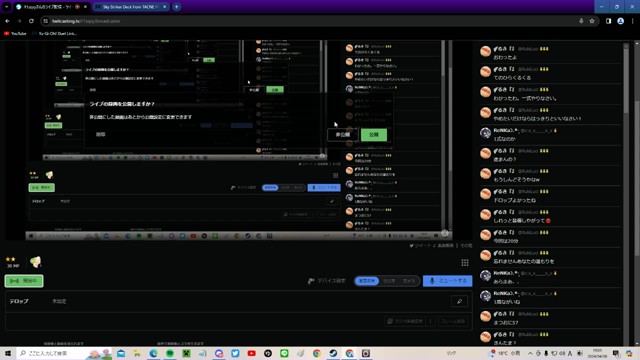The height and width of the screenshot is (360, 640).
Task: Click the blue mute microphone button
Action: point(447,281)
